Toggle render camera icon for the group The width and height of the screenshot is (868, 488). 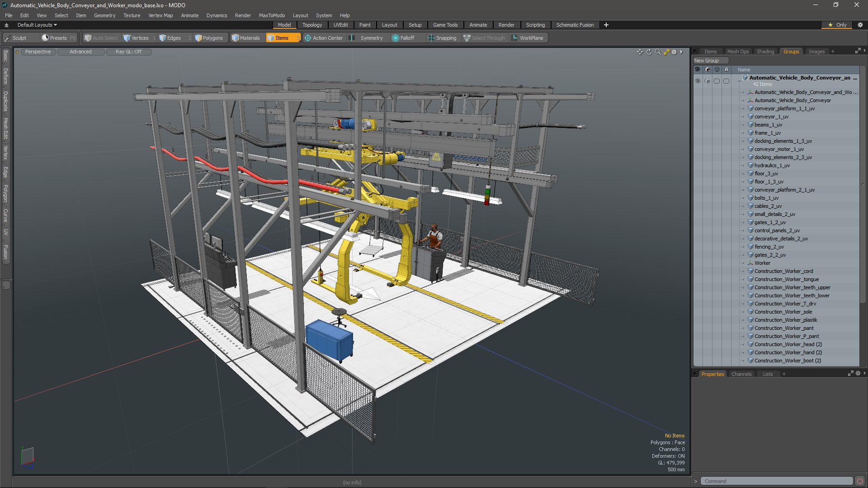point(707,81)
